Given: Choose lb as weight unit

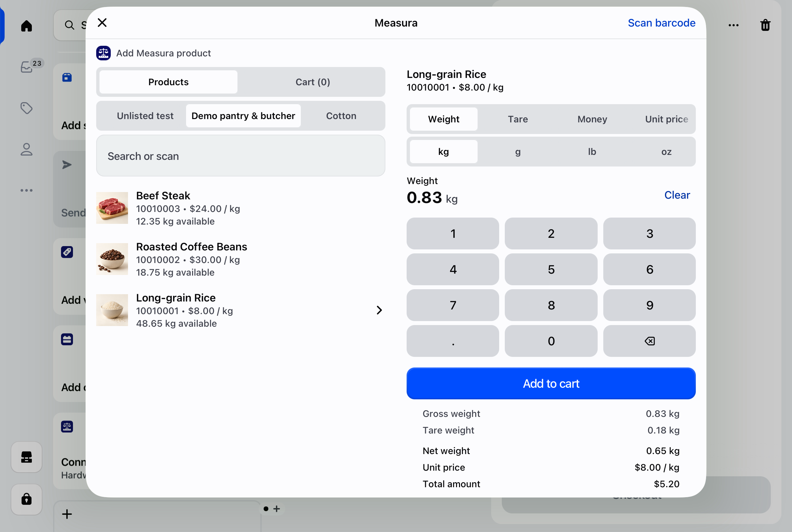Looking at the screenshot, I should click(x=592, y=152).
